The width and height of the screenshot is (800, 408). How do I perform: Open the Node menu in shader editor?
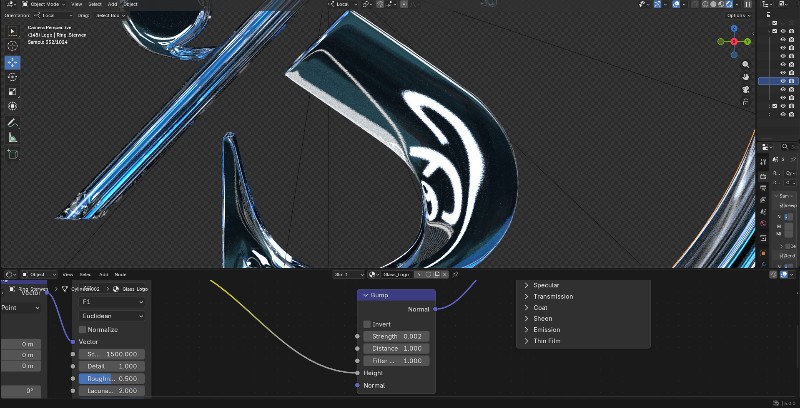(120, 273)
